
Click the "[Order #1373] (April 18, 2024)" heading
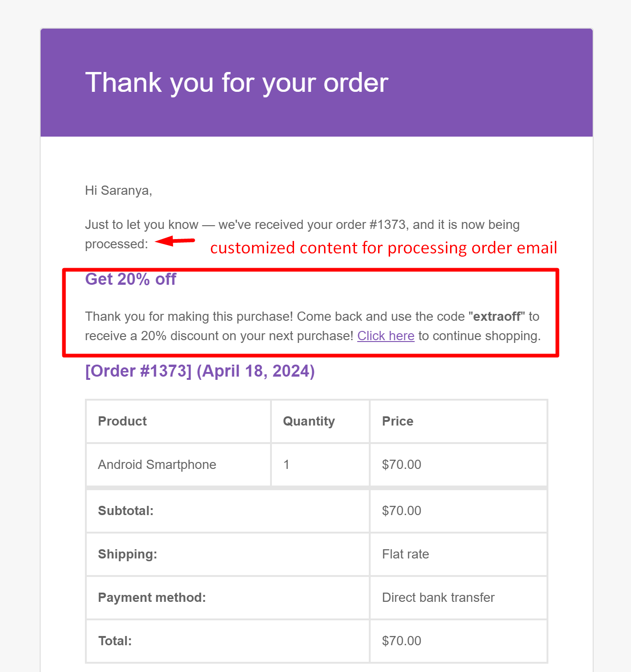200,371
